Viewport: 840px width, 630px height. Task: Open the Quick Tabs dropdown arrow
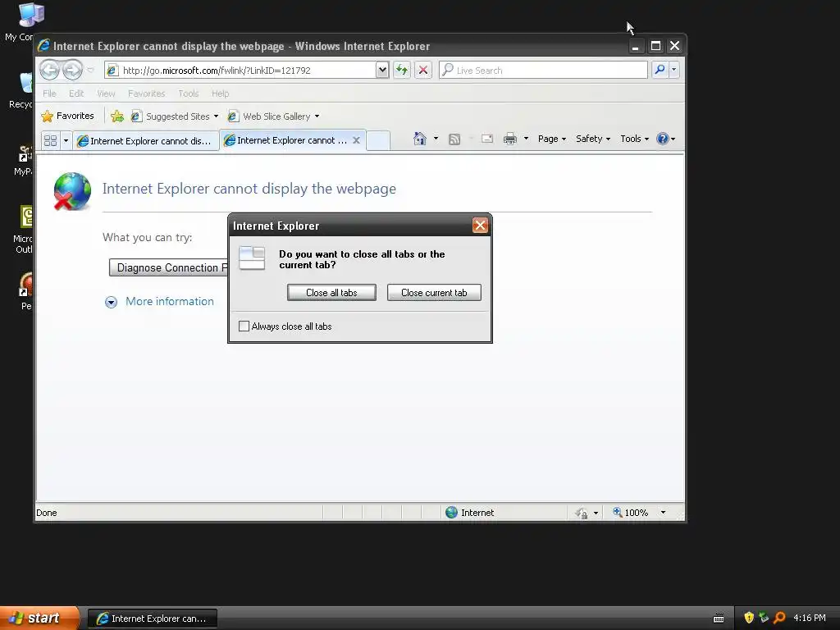66,140
